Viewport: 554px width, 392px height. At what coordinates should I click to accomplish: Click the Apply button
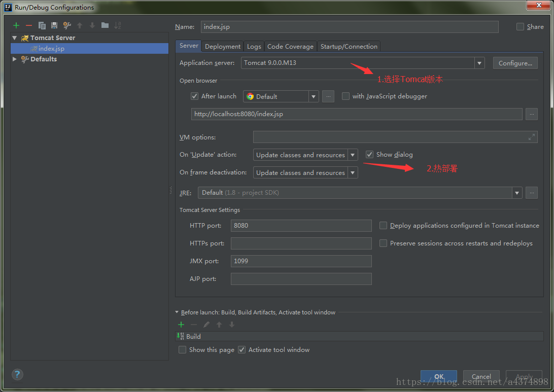[x=524, y=376]
